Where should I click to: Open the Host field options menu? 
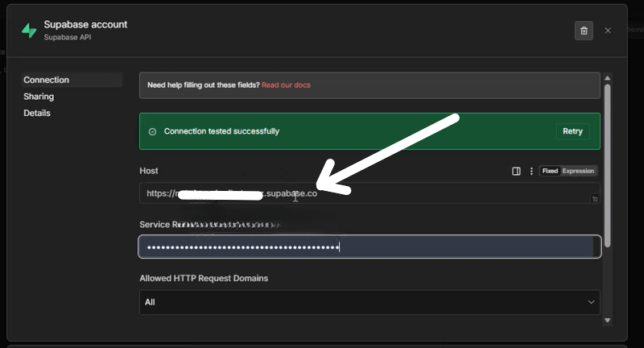[x=531, y=171]
